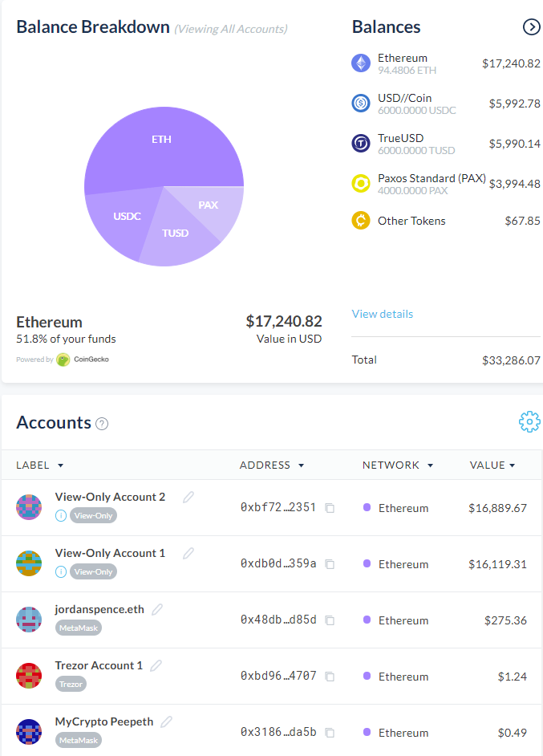
Task: Click Trezor Account 1 identicon avatar
Action: [29, 676]
